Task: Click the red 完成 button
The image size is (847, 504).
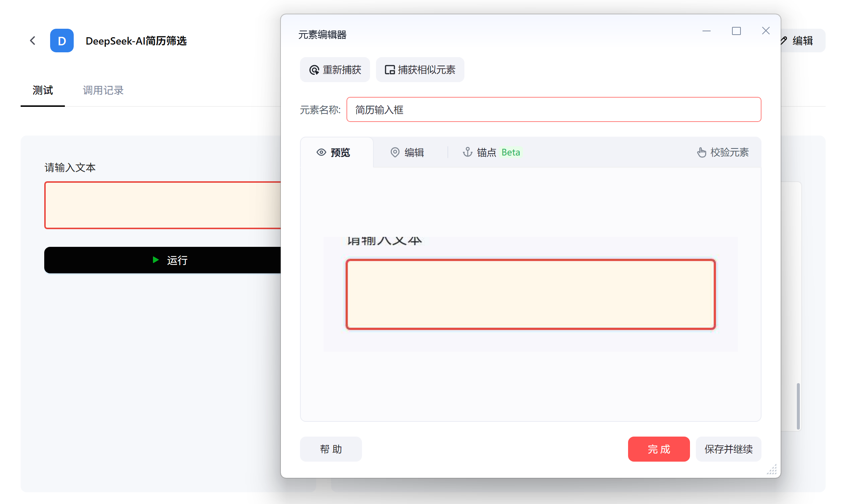Action: click(x=659, y=449)
